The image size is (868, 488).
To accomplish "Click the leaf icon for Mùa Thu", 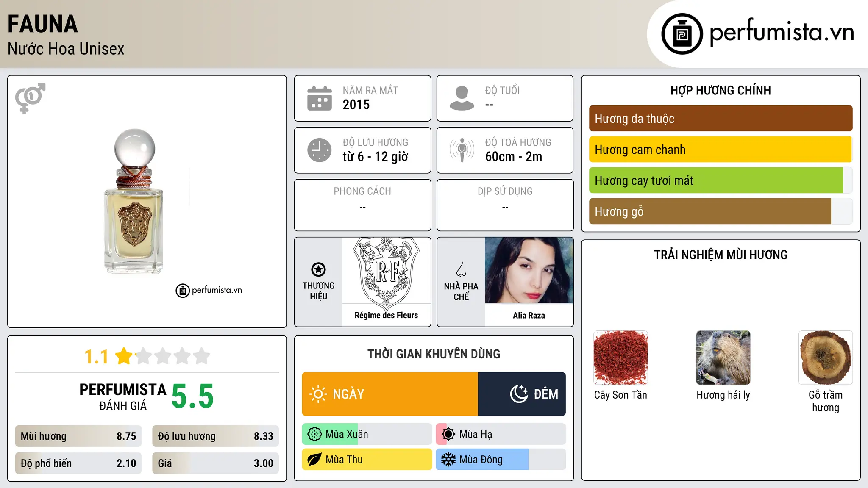I will point(314,460).
